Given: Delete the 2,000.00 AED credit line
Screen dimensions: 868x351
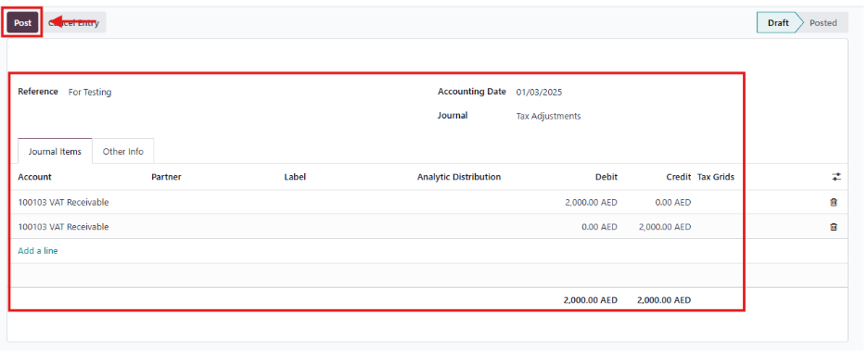Looking at the screenshot, I should tap(834, 227).
